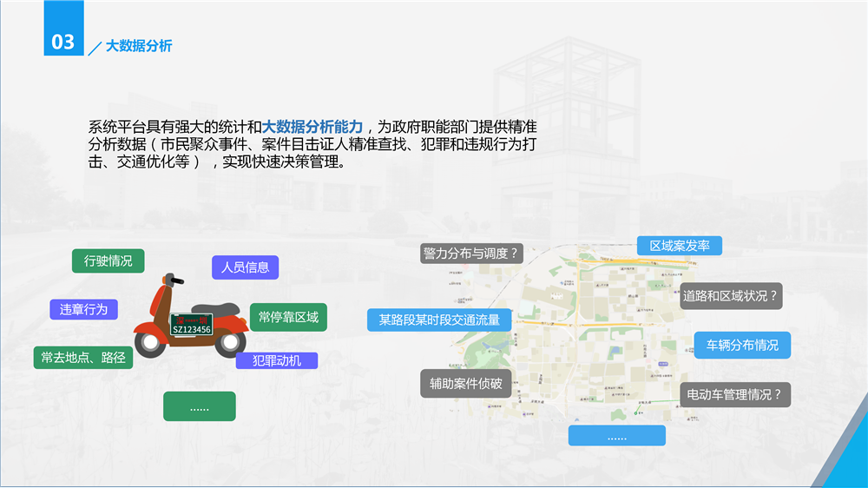Click the 某路段某时段交通流量 blue label
The image size is (868, 488).
pyautogui.click(x=439, y=320)
